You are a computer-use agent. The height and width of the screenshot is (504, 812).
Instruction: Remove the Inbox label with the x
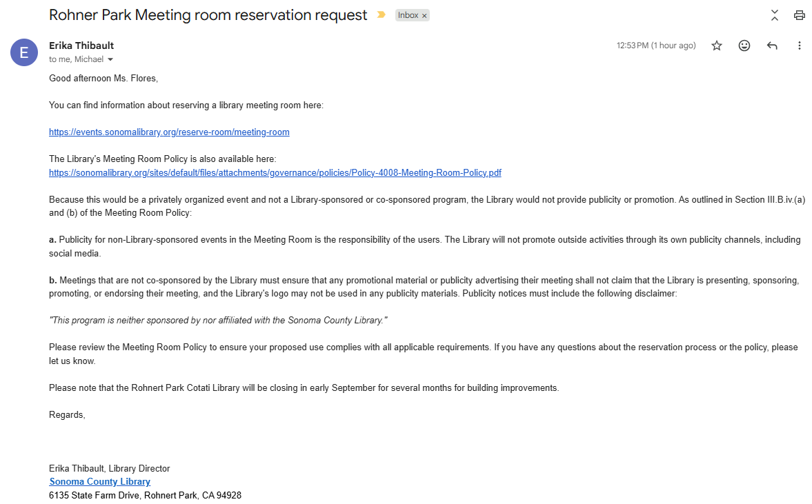point(425,16)
